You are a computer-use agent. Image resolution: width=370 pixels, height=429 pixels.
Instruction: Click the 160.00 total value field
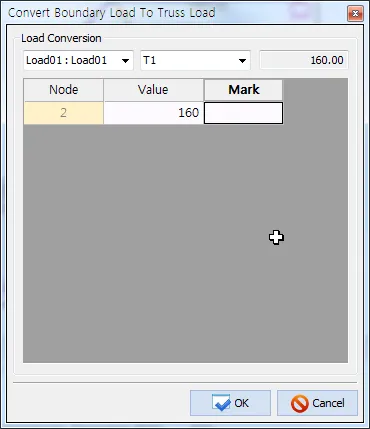tap(304, 60)
